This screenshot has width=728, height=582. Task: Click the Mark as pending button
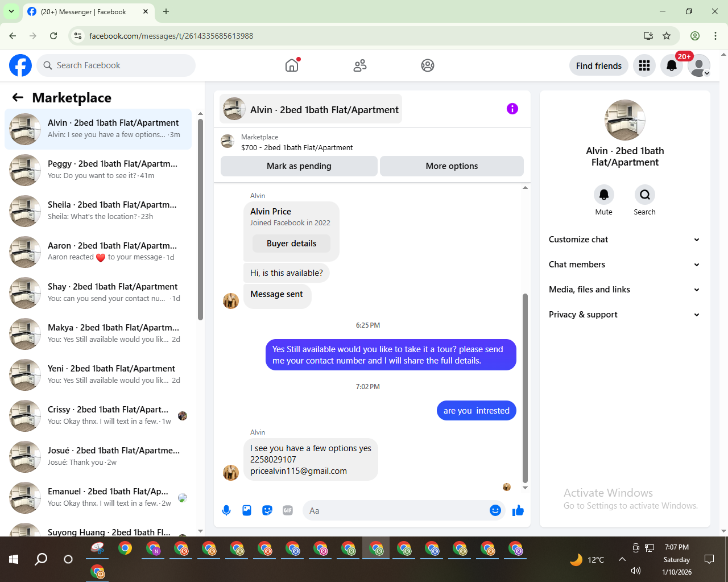click(x=299, y=166)
